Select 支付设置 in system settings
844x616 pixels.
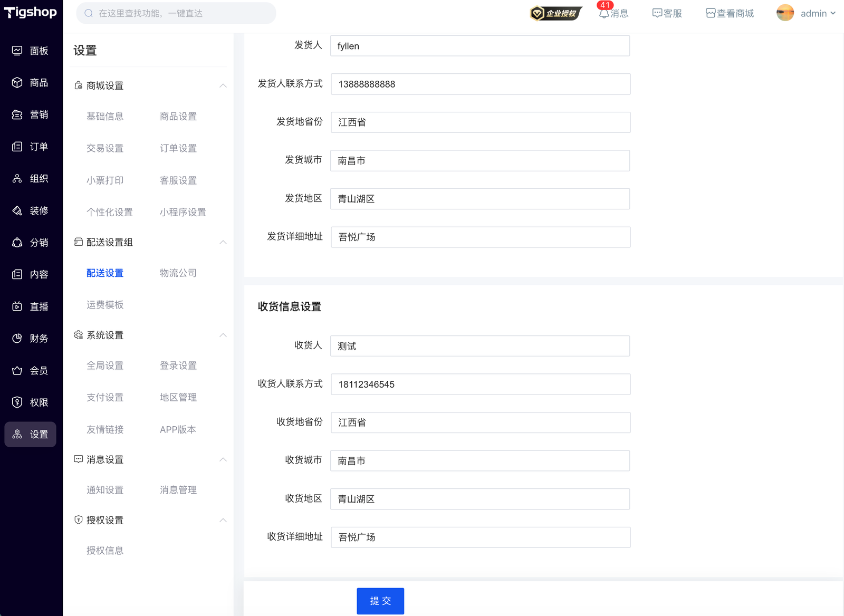(x=105, y=398)
